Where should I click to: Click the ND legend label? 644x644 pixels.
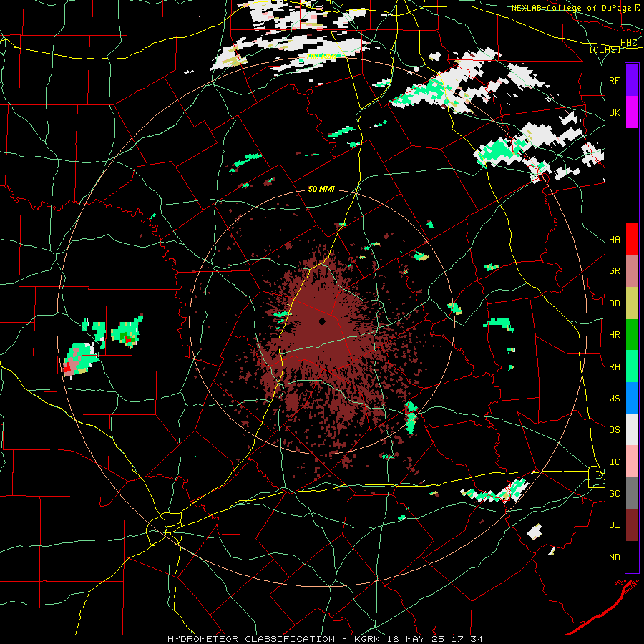[614, 557]
